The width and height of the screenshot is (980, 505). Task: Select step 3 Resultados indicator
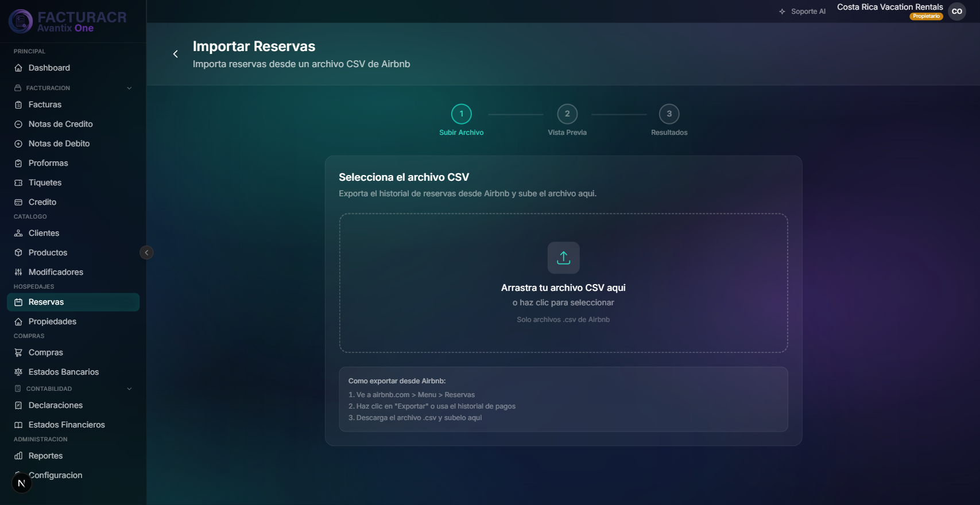click(669, 114)
